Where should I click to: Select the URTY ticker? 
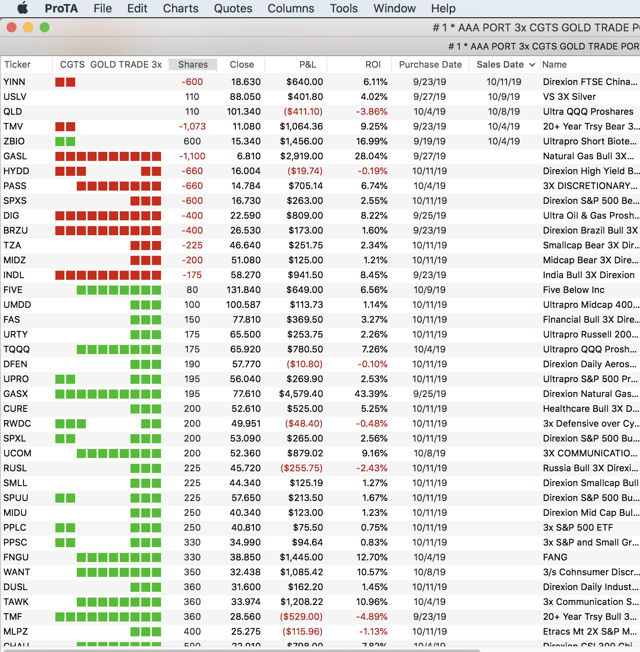[x=15, y=335]
